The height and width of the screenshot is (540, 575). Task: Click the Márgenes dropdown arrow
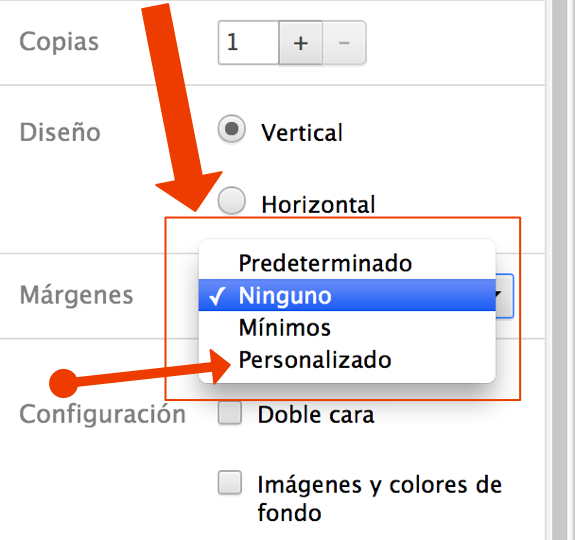pyautogui.click(x=504, y=296)
